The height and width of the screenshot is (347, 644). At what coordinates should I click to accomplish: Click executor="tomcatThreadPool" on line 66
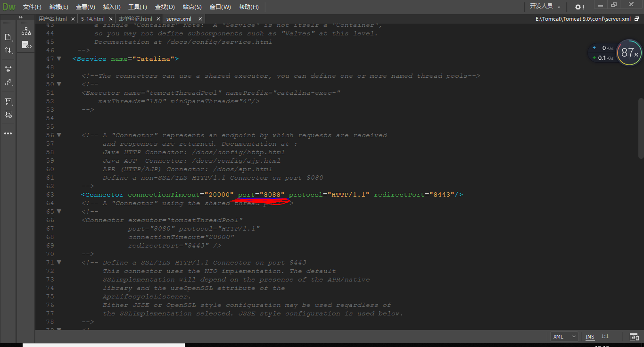pos(185,220)
